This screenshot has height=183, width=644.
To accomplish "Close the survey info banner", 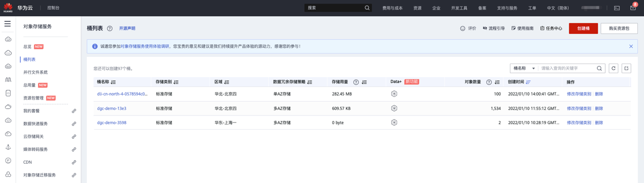I will tap(631, 46).
